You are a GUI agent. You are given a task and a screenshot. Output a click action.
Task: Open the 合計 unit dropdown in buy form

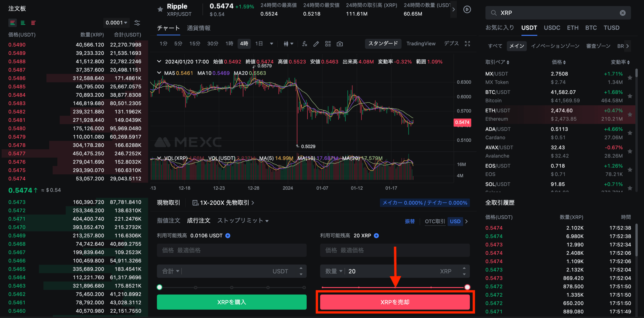coord(171,271)
